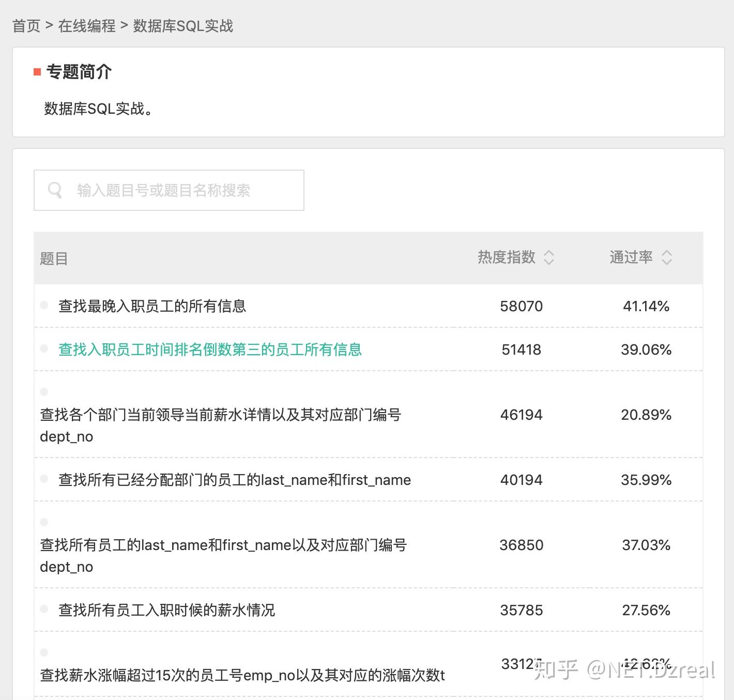This screenshot has width=734, height=700.
Task: Select pass rate 20.89%
Action: tap(646, 415)
